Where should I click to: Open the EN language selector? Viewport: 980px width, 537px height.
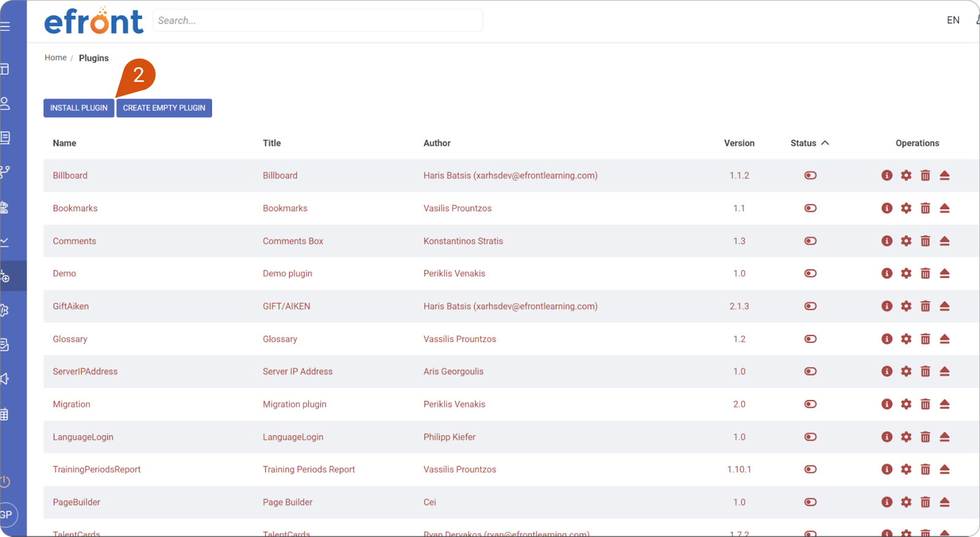tap(953, 20)
